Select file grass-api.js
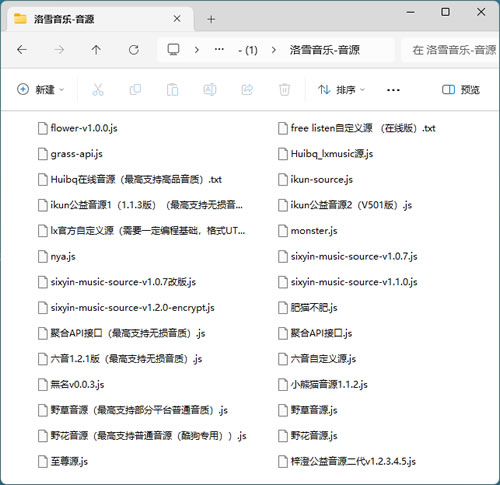The image size is (500, 485). [x=70, y=154]
